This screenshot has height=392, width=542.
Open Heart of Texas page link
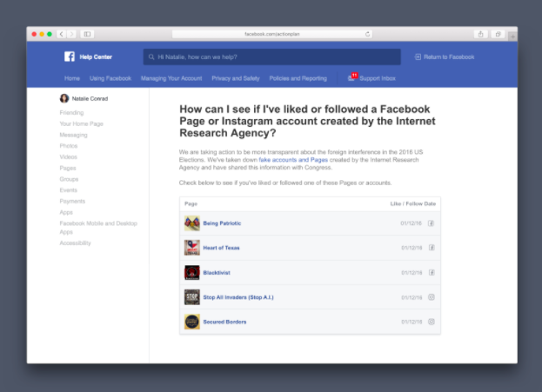click(221, 248)
